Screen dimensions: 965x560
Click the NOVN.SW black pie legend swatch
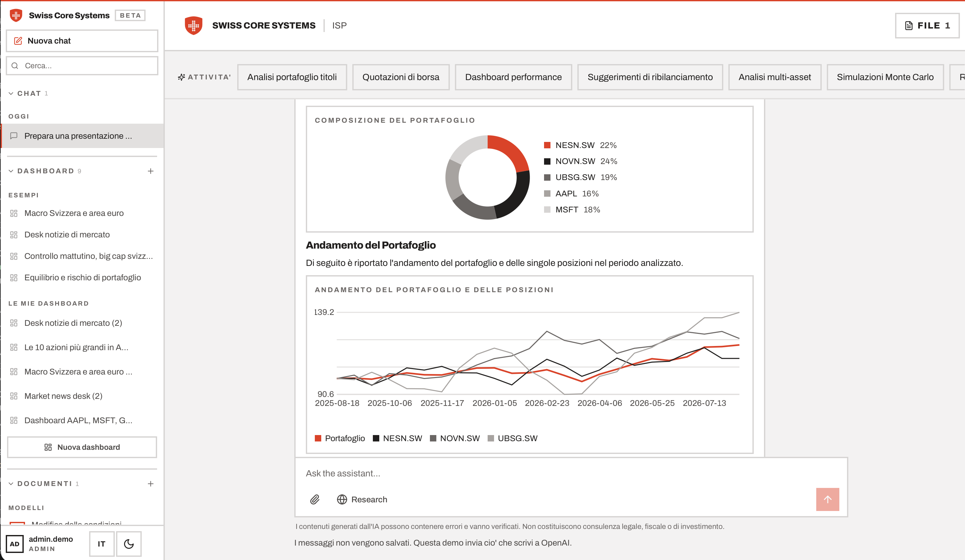(x=547, y=161)
